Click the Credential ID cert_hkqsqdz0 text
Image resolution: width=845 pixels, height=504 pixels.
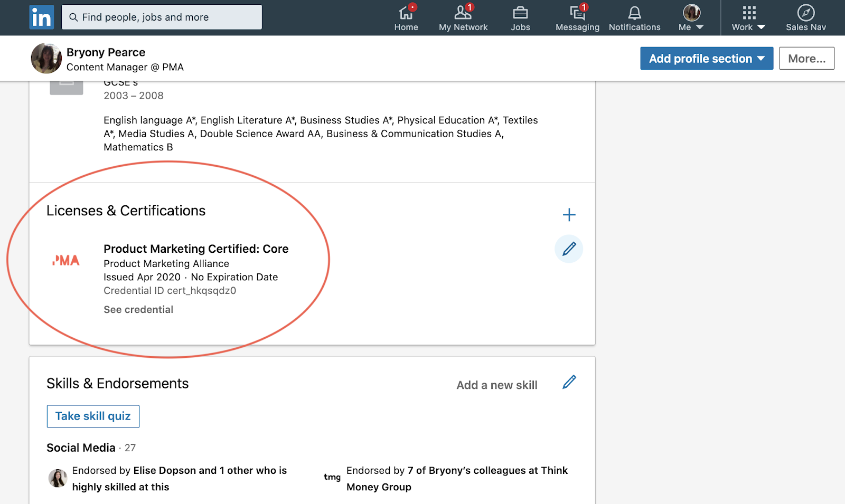pyautogui.click(x=170, y=291)
